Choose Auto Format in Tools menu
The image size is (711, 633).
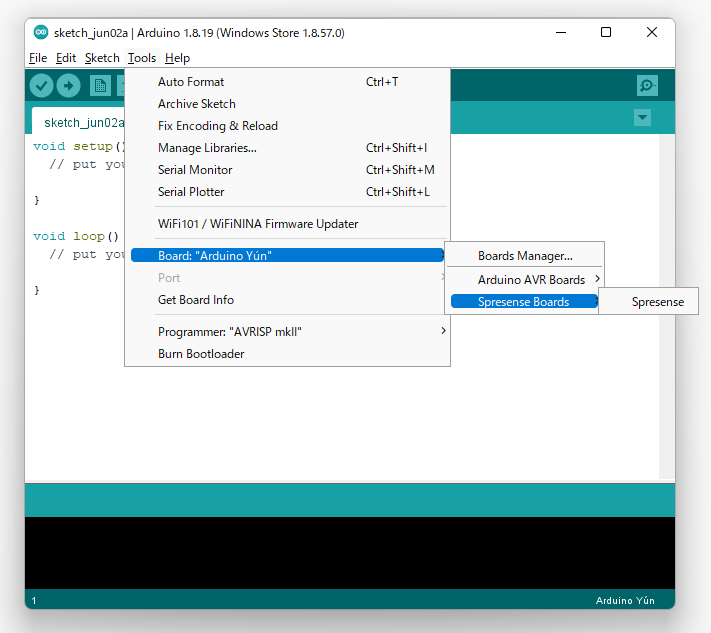(191, 82)
